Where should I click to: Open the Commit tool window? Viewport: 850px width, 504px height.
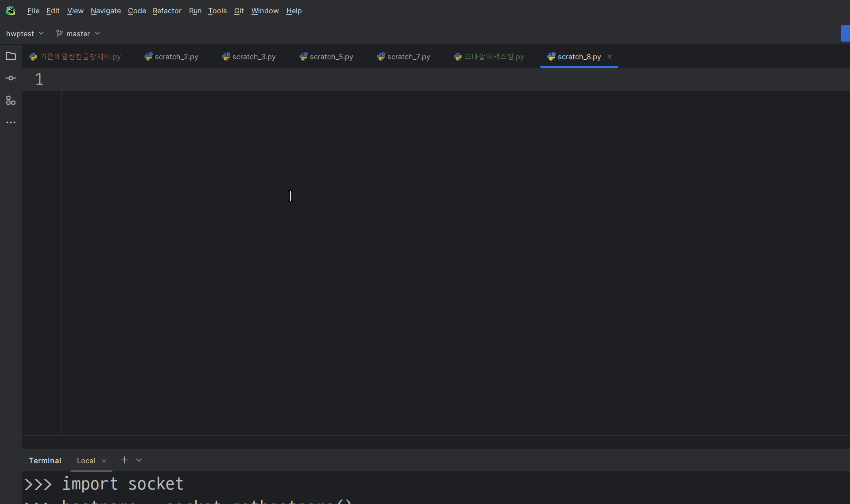pyautogui.click(x=11, y=78)
